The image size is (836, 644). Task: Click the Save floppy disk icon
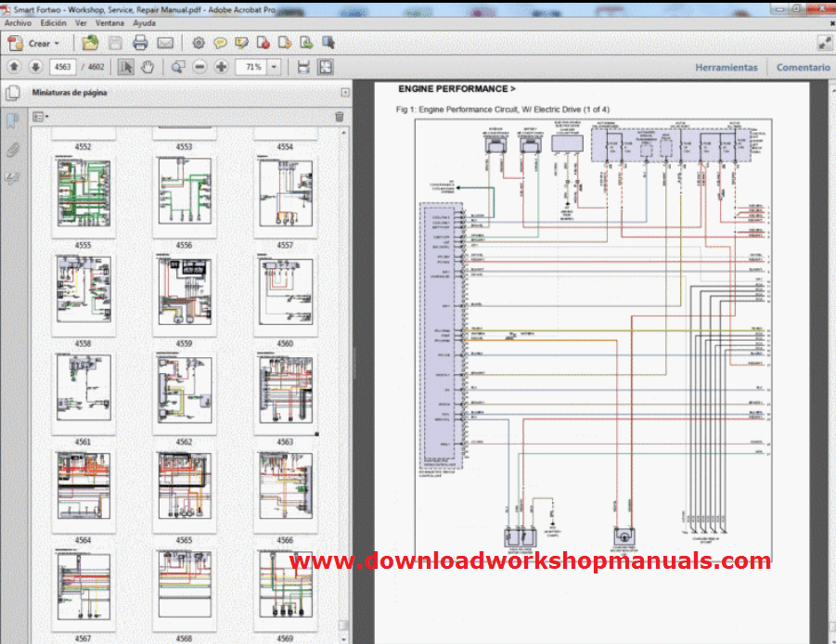tap(115, 44)
